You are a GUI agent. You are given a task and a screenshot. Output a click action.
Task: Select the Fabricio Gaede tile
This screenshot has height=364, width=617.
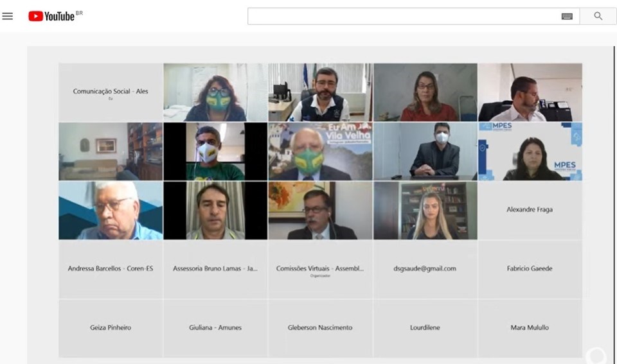pos(530,269)
